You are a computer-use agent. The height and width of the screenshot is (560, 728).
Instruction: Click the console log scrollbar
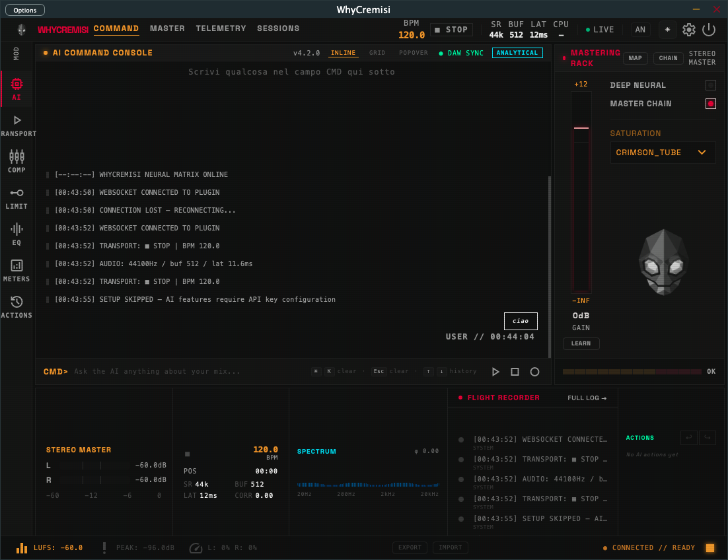(x=550, y=267)
